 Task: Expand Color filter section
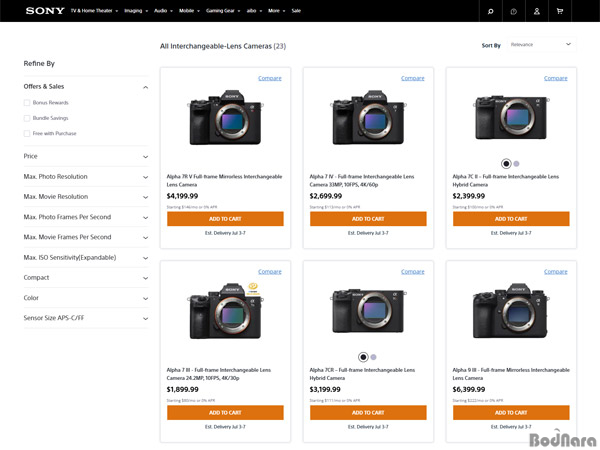pyautogui.click(x=86, y=298)
